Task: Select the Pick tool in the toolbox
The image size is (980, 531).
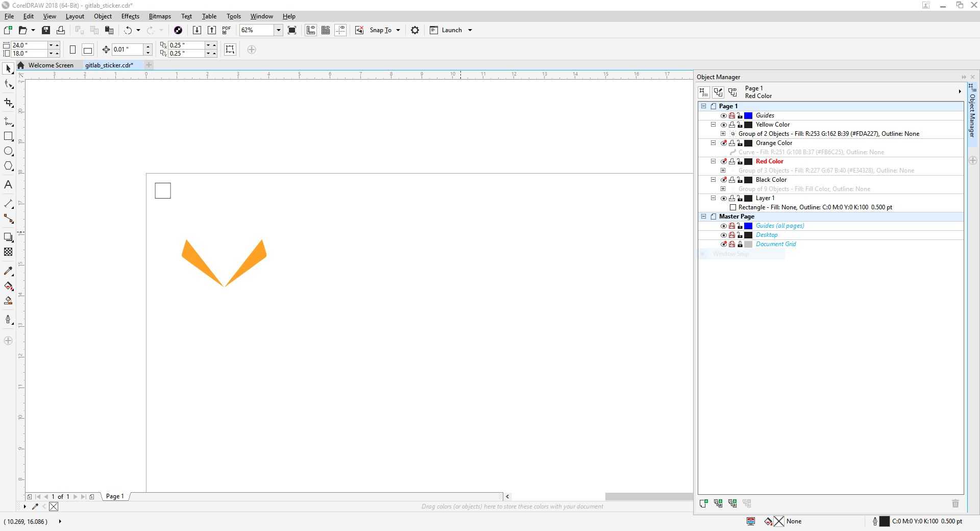Action: tap(8, 68)
